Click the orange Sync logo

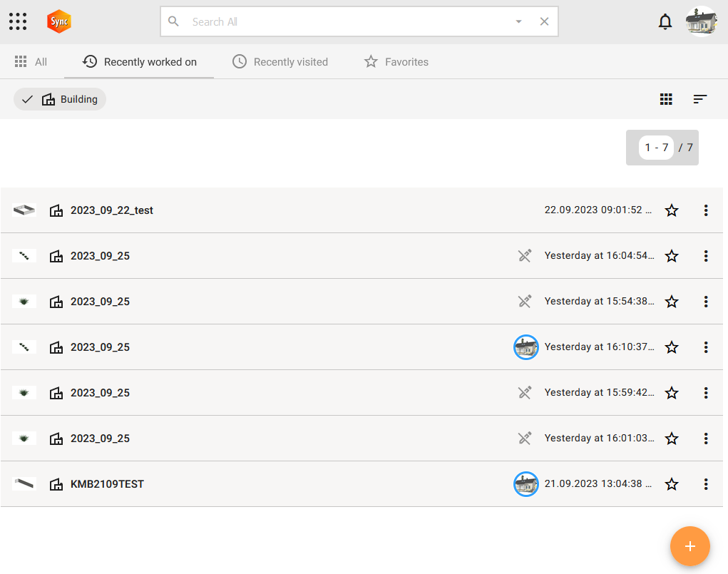tap(58, 21)
